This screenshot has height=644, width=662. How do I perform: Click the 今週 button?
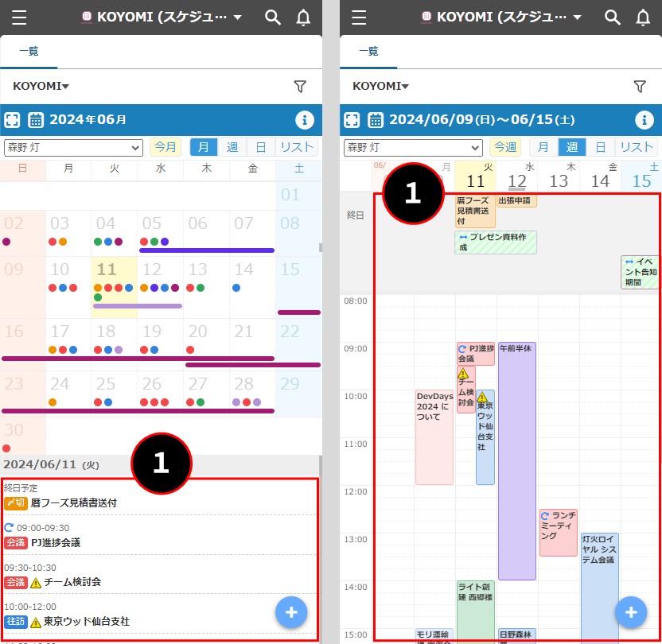505,147
